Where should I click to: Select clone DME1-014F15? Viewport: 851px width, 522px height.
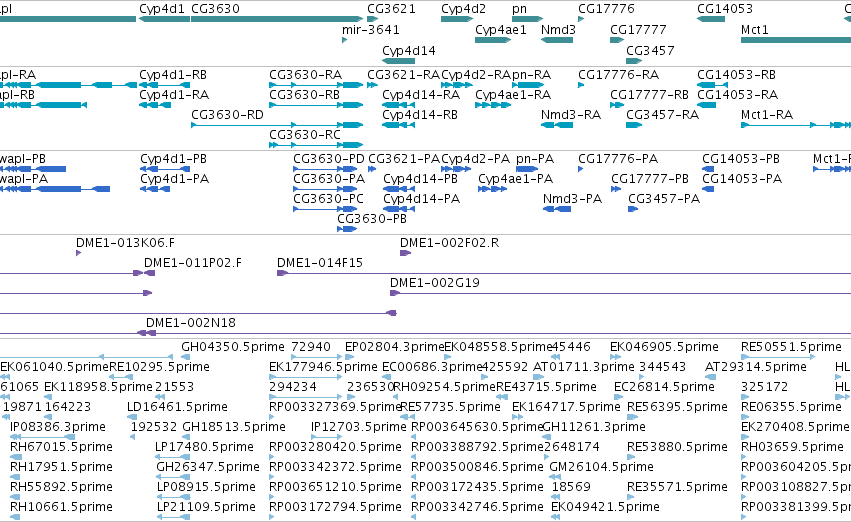pos(320,263)
